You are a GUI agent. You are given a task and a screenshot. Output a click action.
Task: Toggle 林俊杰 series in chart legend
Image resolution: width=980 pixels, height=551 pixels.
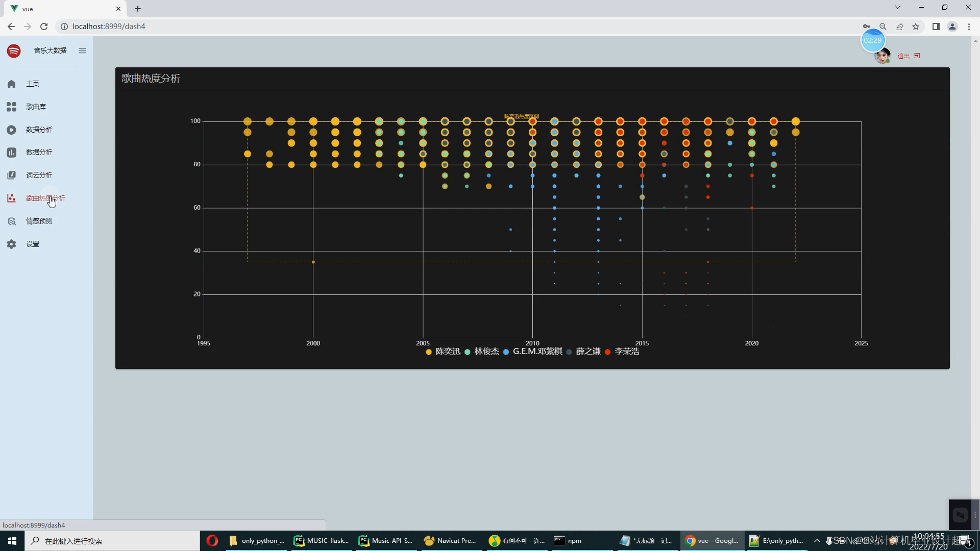tap(482, 352)
